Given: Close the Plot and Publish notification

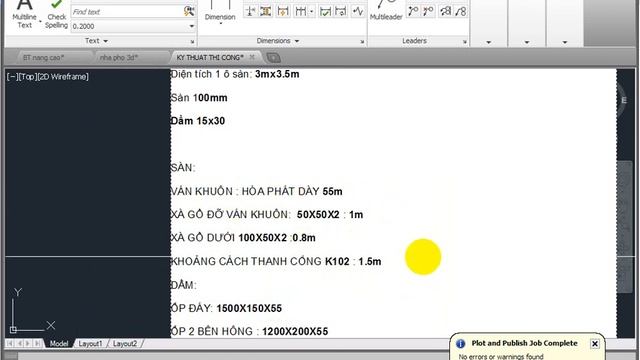Looking at the screenshot, I should click(595, 344).
